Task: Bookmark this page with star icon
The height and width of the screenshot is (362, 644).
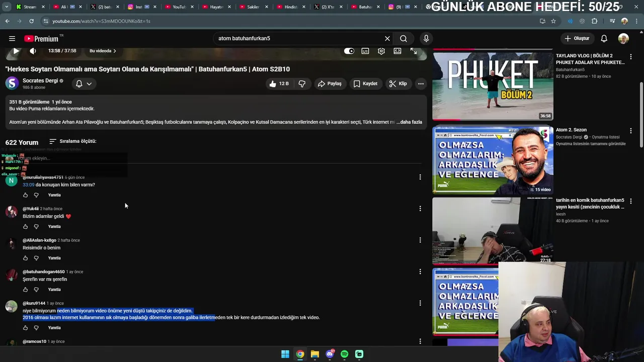Action: pyautogui.click(x=553, y=21)
